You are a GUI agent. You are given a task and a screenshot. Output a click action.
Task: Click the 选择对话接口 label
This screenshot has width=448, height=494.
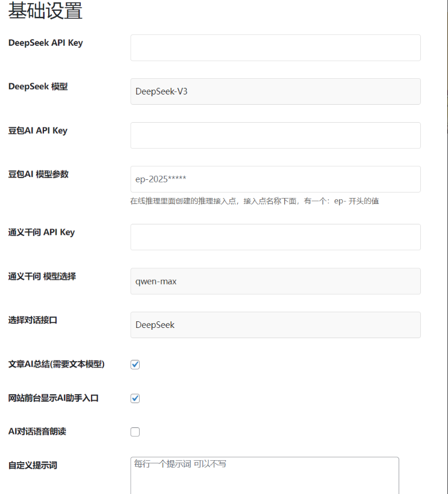point(33,320)
